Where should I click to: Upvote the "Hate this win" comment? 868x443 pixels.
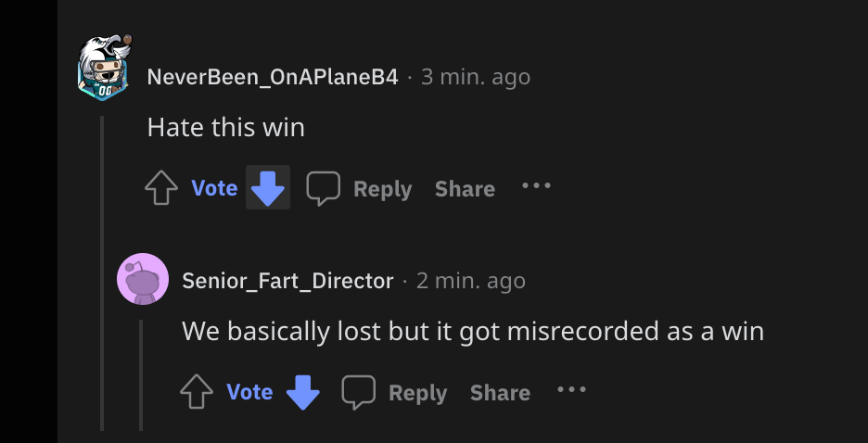point(161,188)
